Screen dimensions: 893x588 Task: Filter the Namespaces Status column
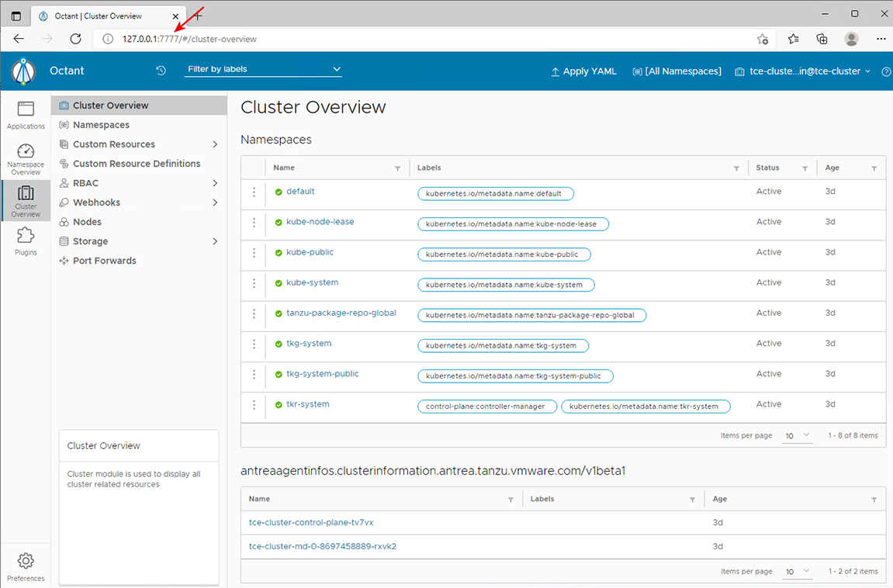click(805, 168)
